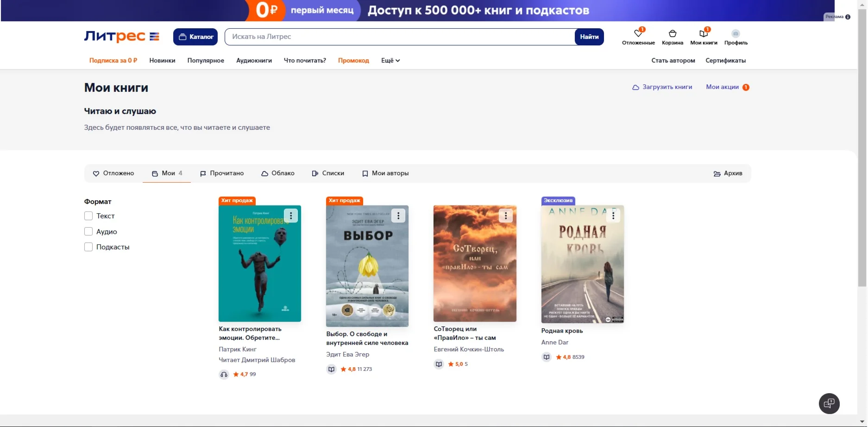Viewport: 868px width, 427px height.
Task: Click the ad info icon next to Реклама
Action: 848,17
